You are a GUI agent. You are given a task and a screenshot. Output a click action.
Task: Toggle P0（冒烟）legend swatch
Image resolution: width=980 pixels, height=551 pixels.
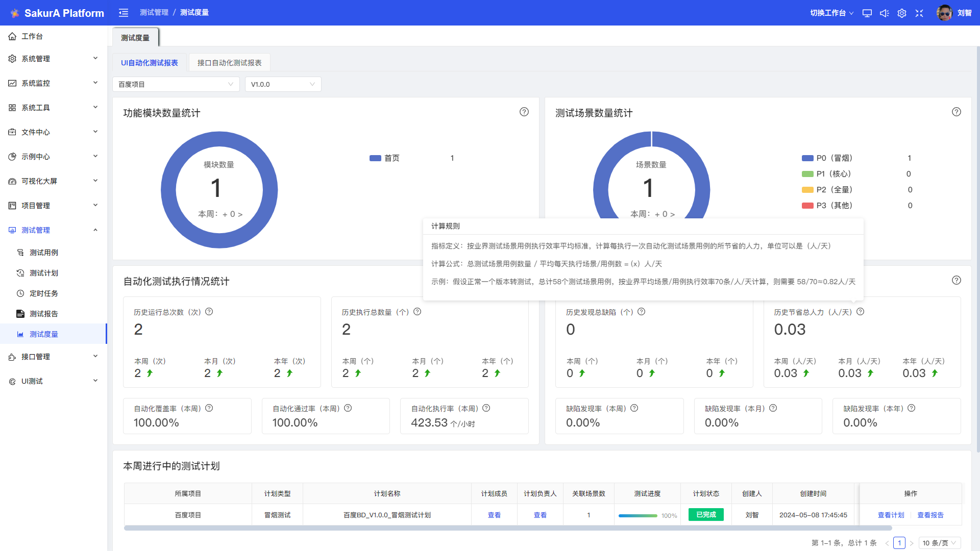(808, 158)
